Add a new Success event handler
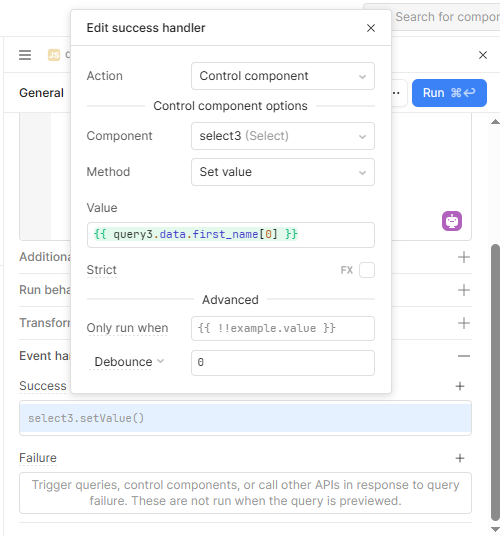Viewport: 500px width, 536px height. click(x=460, y=386)
